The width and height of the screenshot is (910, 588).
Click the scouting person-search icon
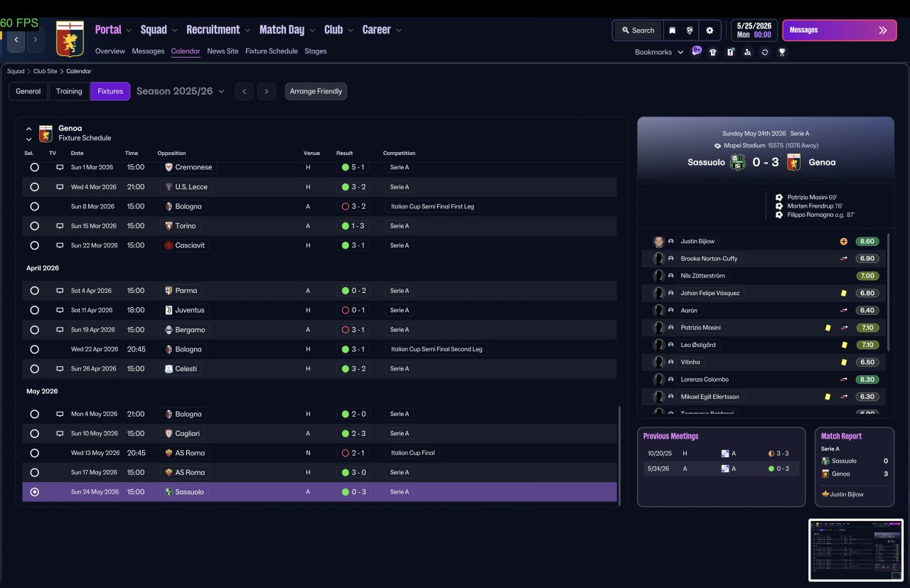tap(747, 52)
